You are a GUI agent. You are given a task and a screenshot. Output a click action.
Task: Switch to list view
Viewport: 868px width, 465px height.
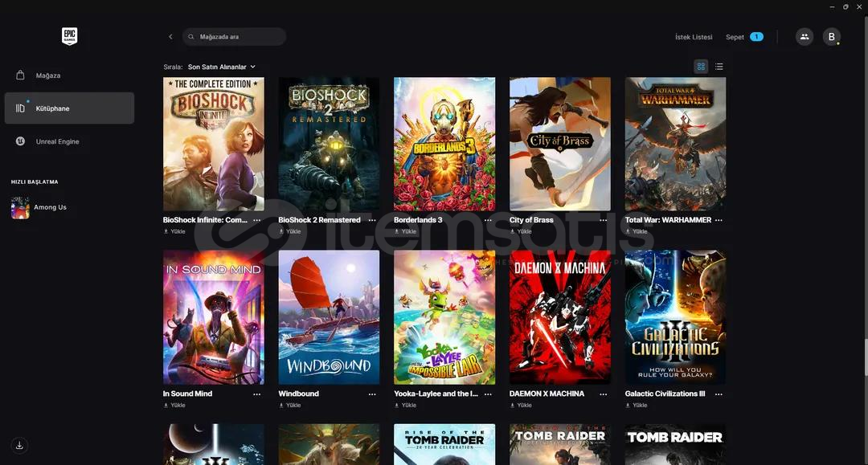pyautogui.click(x=719, y=67)
